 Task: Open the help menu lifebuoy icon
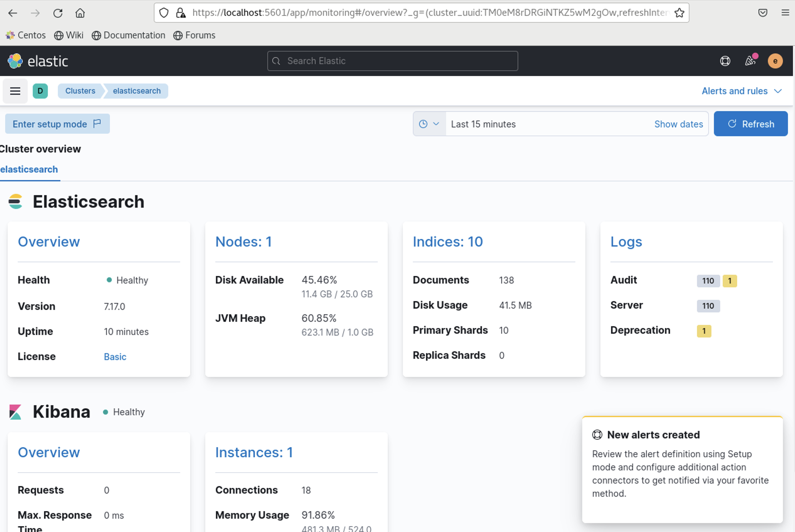[725, 61]
